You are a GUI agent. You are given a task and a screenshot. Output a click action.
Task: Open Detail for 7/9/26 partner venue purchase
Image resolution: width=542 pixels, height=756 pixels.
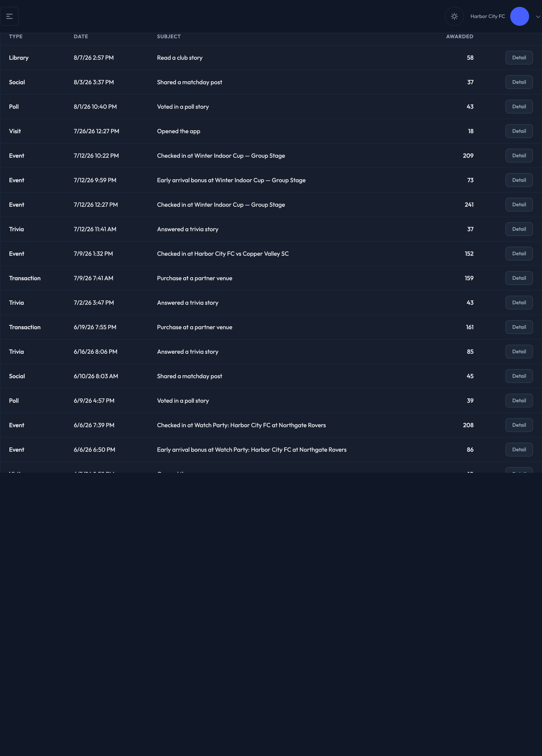pos(519,278)
